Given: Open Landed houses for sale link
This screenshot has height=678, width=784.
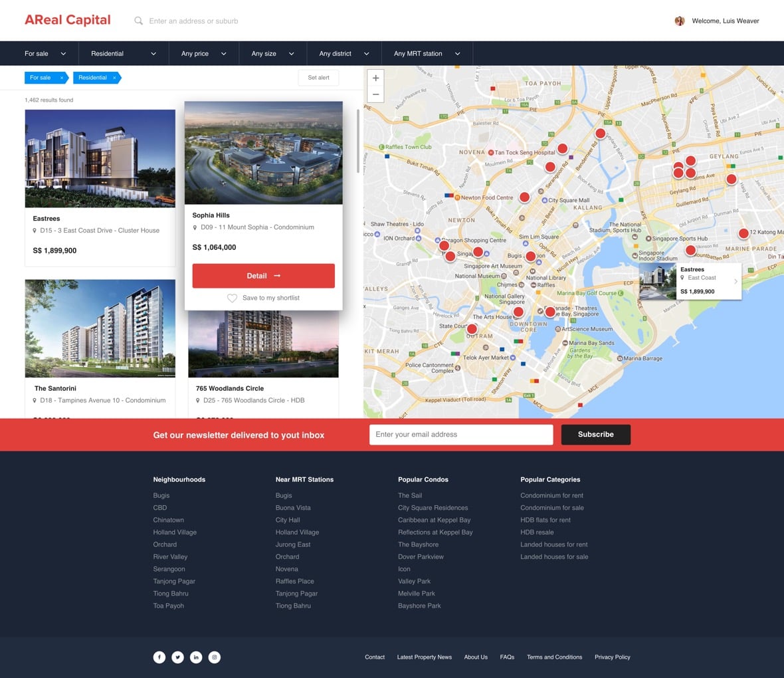Looking at the screenshot, I should pyautogui.click(x=555, y=557).
